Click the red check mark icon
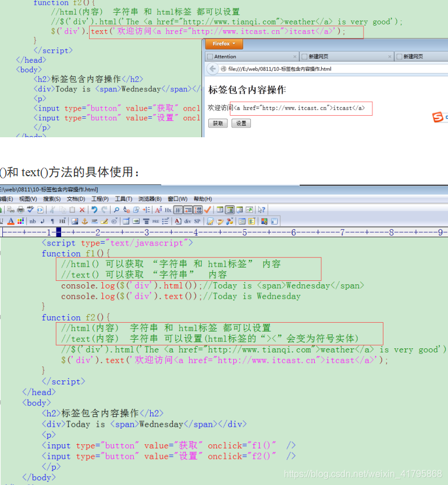The height and width of the screenshot is (485, 448). pyautogui.click(x=208, y=210)
